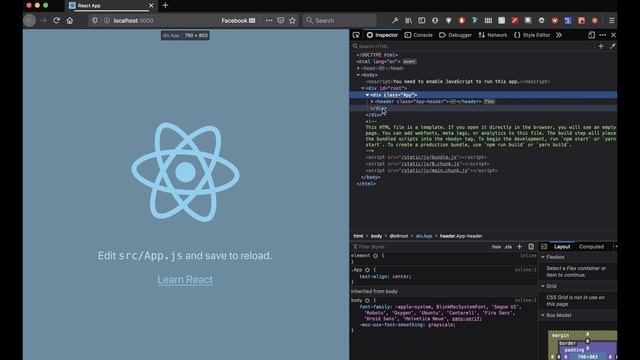The height and width of the screenshot is (360, 640).
Task: Expand the head element node
Action: click(x=358, y=68)
